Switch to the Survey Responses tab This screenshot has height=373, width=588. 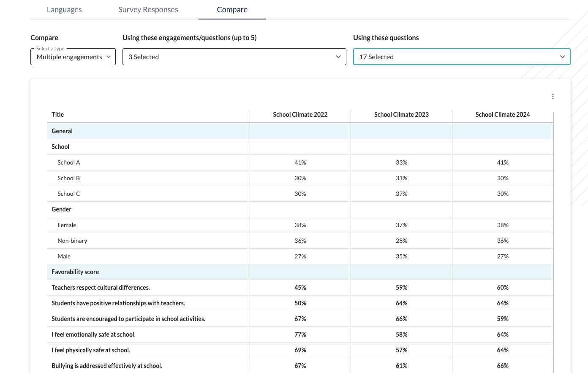(148, 9)
